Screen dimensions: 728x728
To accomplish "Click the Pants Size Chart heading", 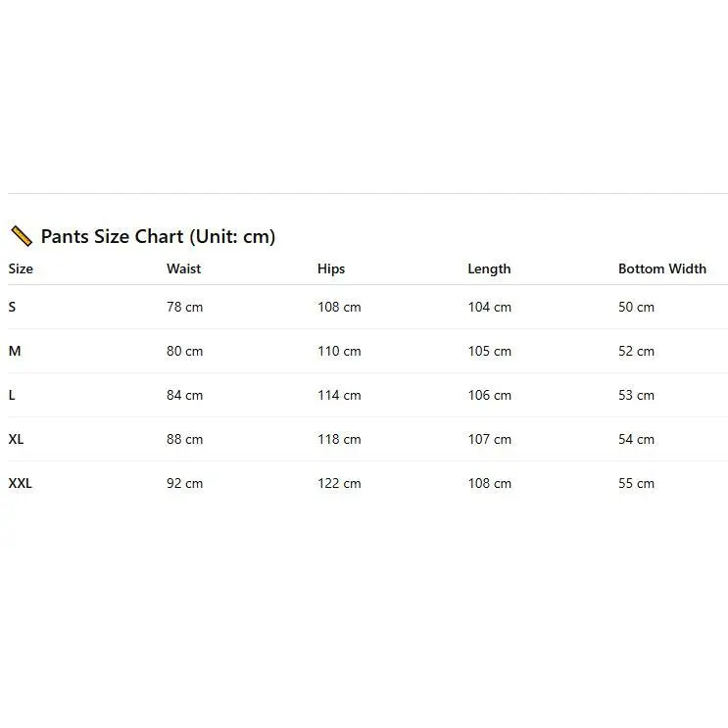I will click(158, 236).
